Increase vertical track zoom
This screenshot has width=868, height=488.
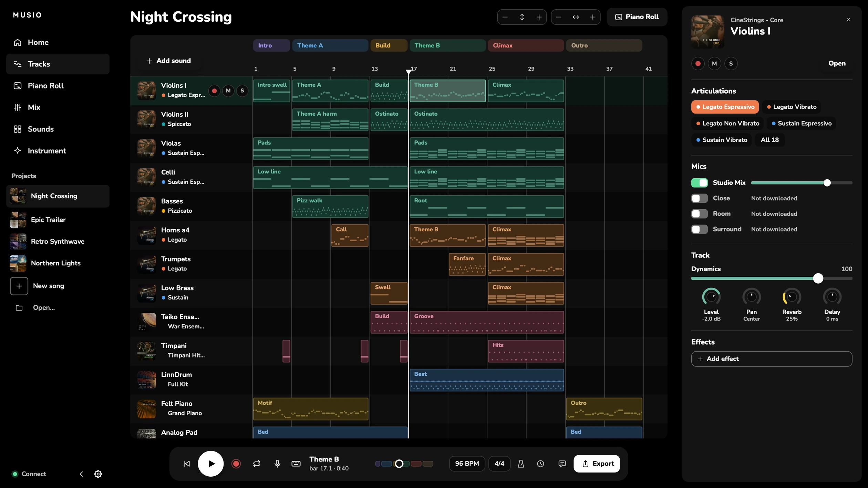(539, 17)
